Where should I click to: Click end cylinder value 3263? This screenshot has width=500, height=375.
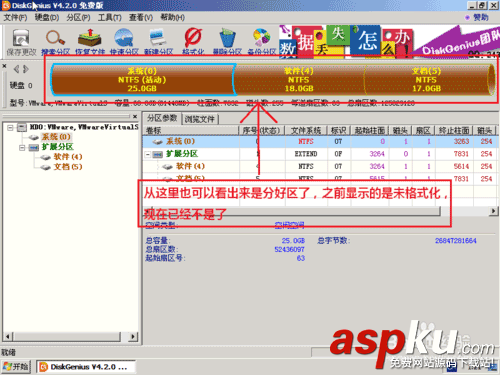[x=461, y=141]
